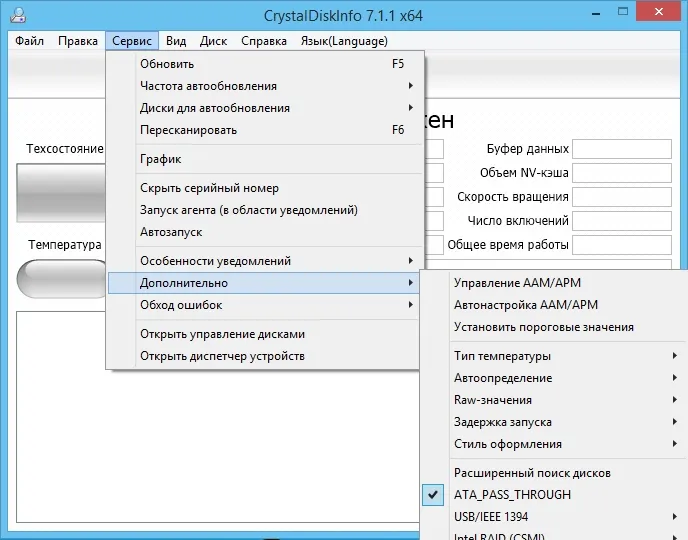688x540 pixels.
Task: Uncheck the ATA_PASS_THROUGH option
Action: (x=554, y=495)
